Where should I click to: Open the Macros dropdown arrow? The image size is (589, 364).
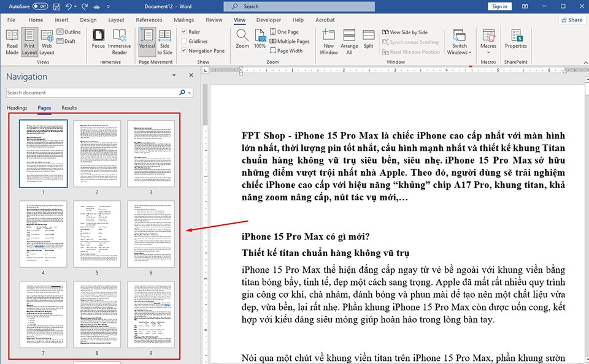(x=488, y=53)
